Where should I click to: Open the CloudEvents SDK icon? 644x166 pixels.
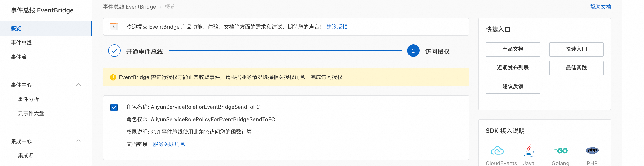pyautogui.click(x=497, y=150)
